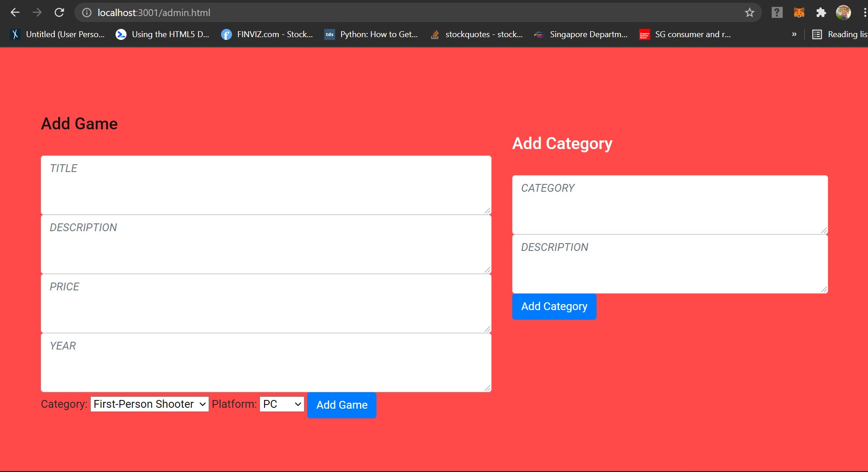Viewport: 868px width, 472px height.
Task: Expand the Category dropdown
Action: [149, 404]
